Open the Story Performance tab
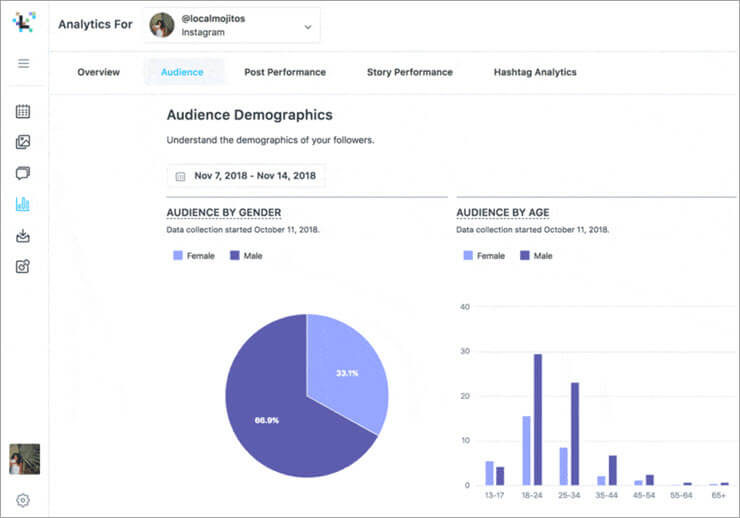The height and width of the screenshot is (518, 740). click(x=410, y=72)
